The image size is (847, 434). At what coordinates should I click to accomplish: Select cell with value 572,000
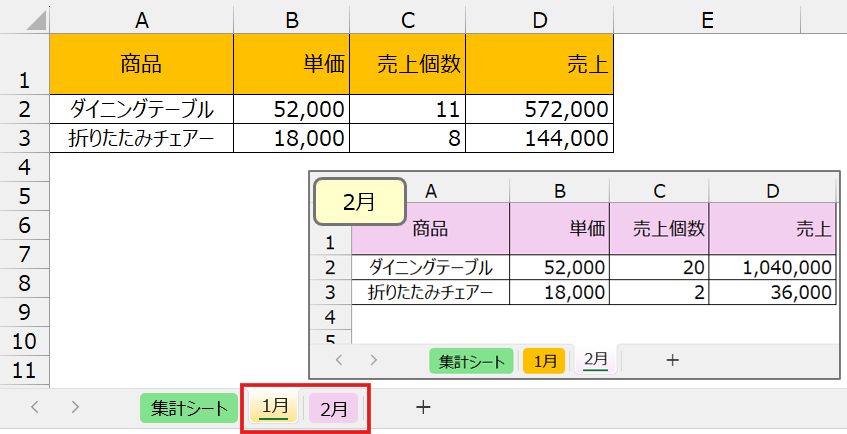539,109
